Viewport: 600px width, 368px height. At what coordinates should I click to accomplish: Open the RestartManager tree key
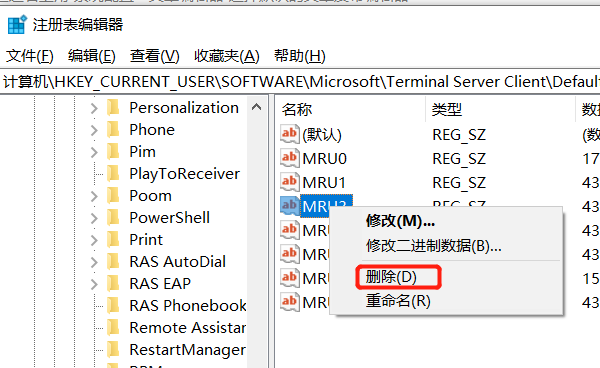pyautogui.click(x=188, y=350)
